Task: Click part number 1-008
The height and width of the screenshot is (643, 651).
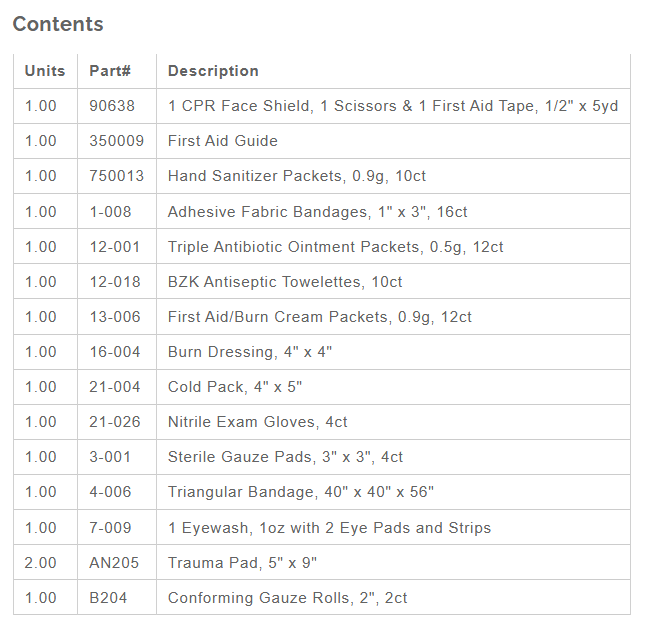Action: click(110, 211)
